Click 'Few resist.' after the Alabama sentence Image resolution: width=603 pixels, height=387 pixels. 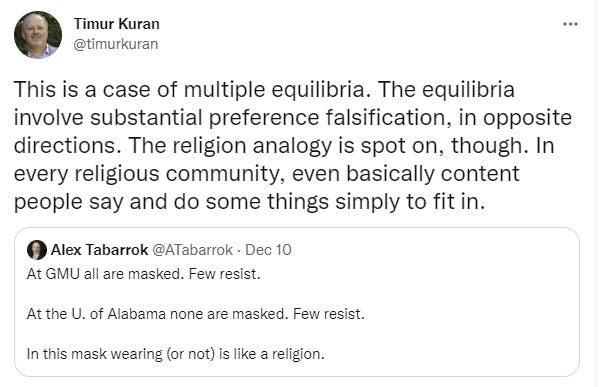pos(328,314)
